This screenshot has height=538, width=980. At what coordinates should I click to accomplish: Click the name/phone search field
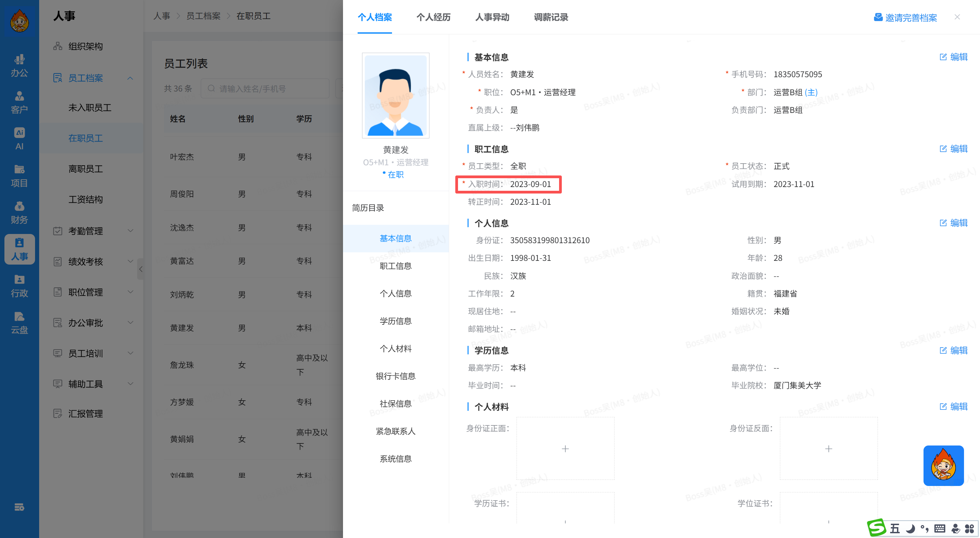265,88
